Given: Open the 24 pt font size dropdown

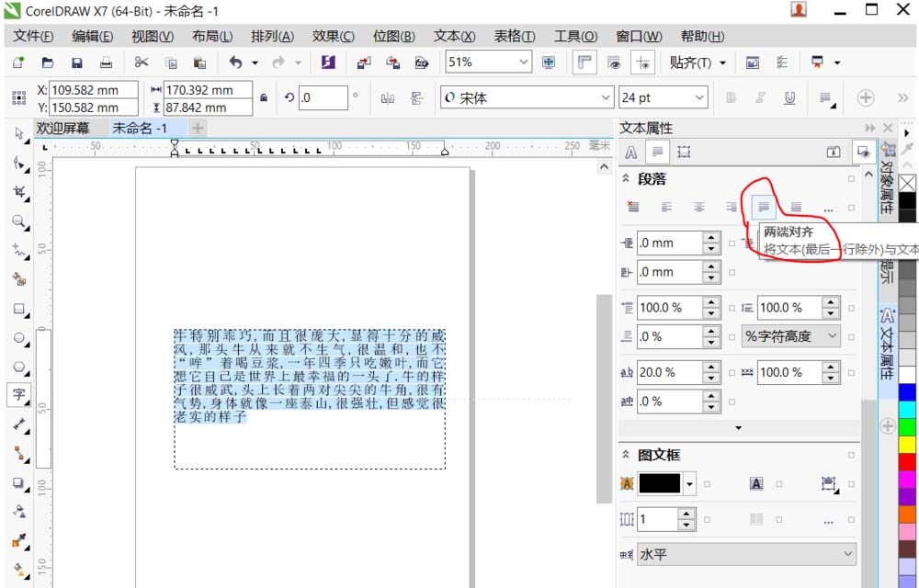Looking at the screenshot, I should (x=699, y=97).
